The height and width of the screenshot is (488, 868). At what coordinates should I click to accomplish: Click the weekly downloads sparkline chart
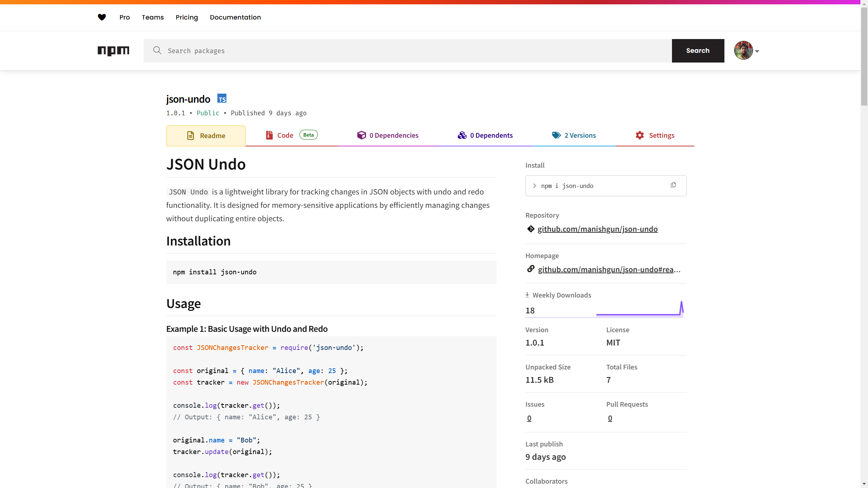click(639, 310)
